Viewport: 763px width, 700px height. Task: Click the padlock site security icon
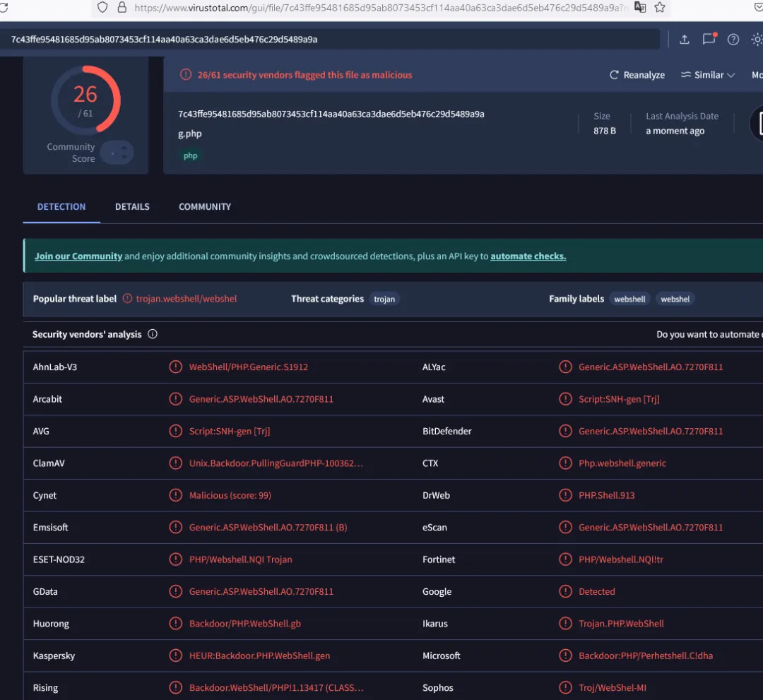(x=122, y=7)
